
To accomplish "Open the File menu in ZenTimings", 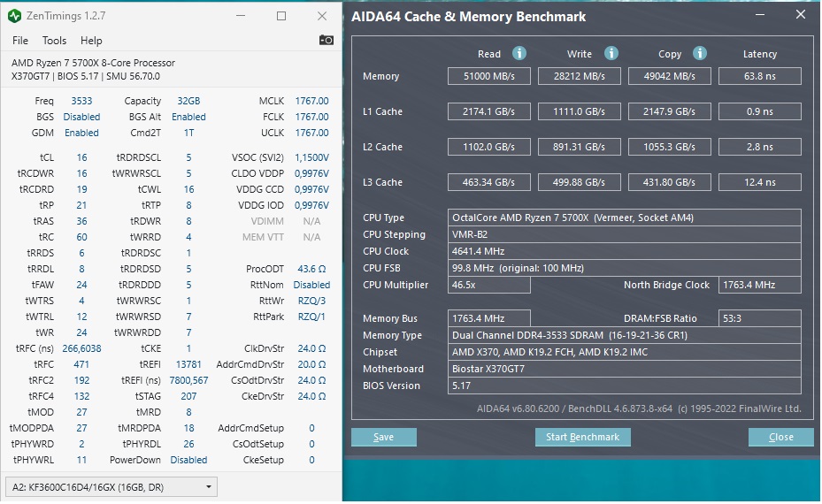I will tap(20, 41).
